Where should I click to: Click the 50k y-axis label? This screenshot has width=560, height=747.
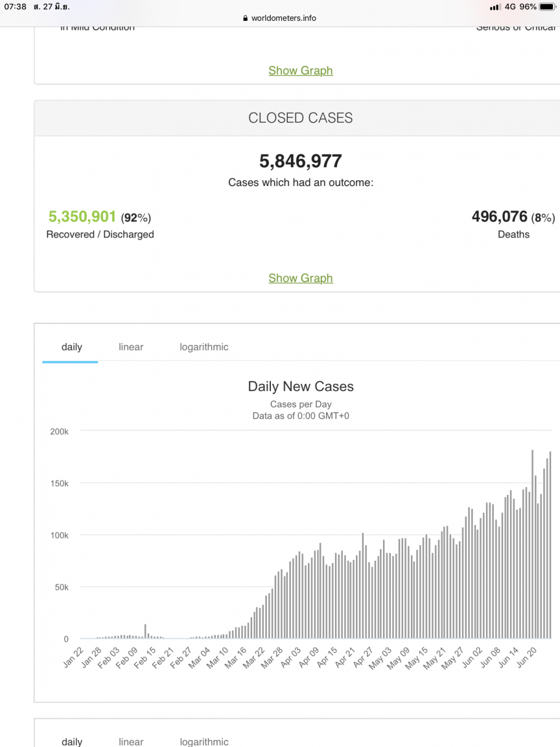pyautogui.click(x=62, y=587)
